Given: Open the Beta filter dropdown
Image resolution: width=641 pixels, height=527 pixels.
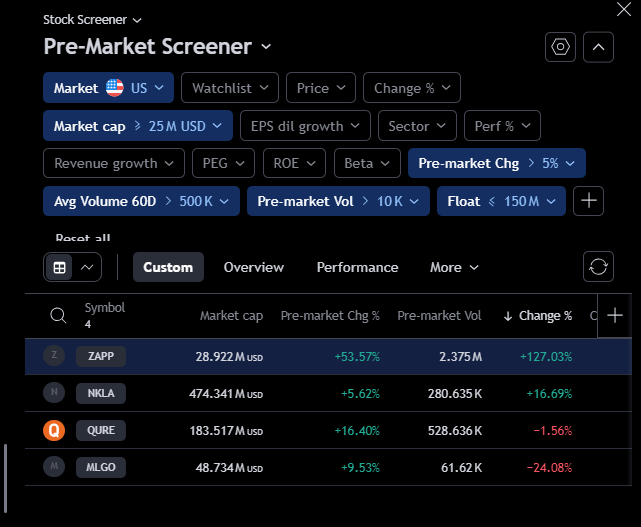Looking at the screenshot, I should (367, 163).
